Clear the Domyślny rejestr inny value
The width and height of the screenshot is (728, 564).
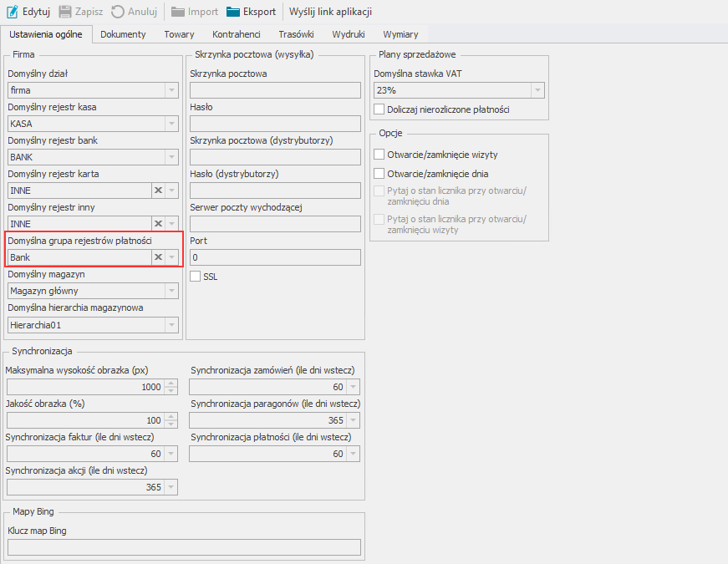[x=157, y=224]
